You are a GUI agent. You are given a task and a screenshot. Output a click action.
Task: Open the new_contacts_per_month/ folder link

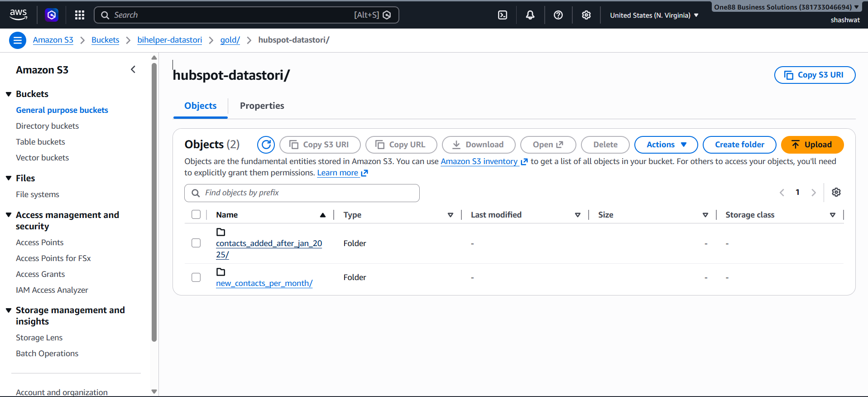pyautogui.click(x=264, y=283)
